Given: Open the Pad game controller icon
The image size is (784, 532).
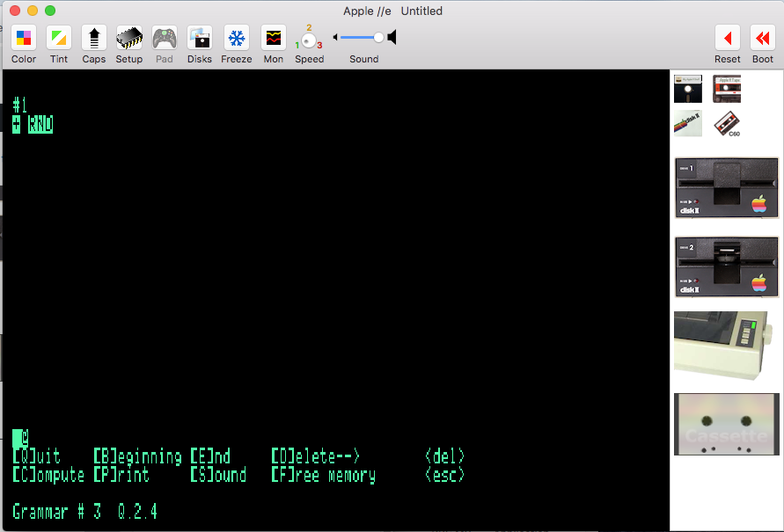Looking at the screenshot, I should click(165, 38).
